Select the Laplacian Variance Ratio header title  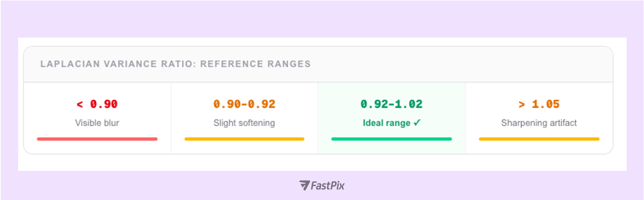point(176,64)
